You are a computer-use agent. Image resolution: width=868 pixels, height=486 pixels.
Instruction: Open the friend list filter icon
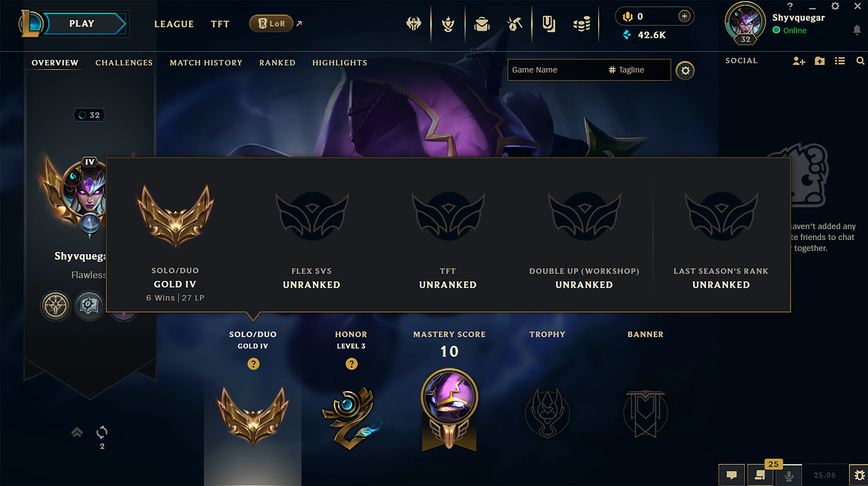[x=840, y=61]
